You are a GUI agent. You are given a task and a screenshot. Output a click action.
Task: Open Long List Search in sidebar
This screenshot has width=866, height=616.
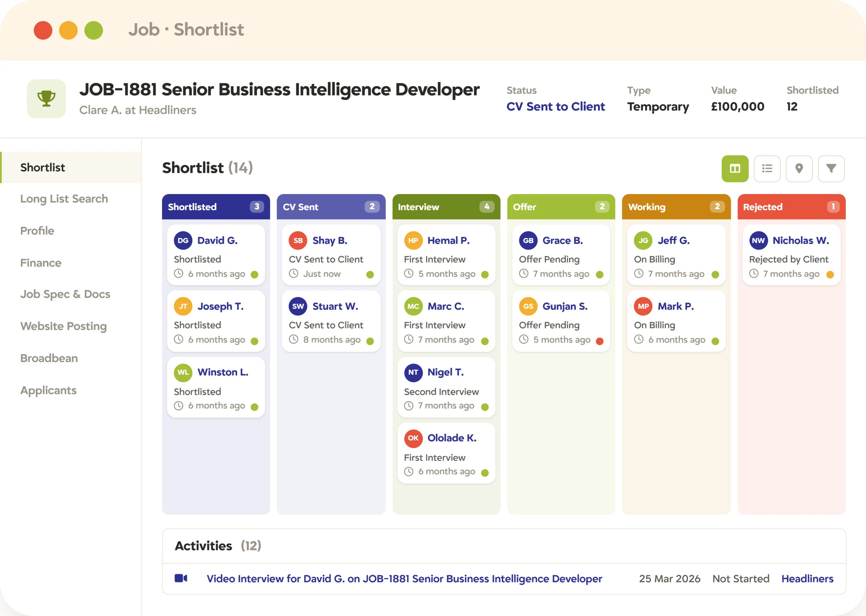coord(64,199)
